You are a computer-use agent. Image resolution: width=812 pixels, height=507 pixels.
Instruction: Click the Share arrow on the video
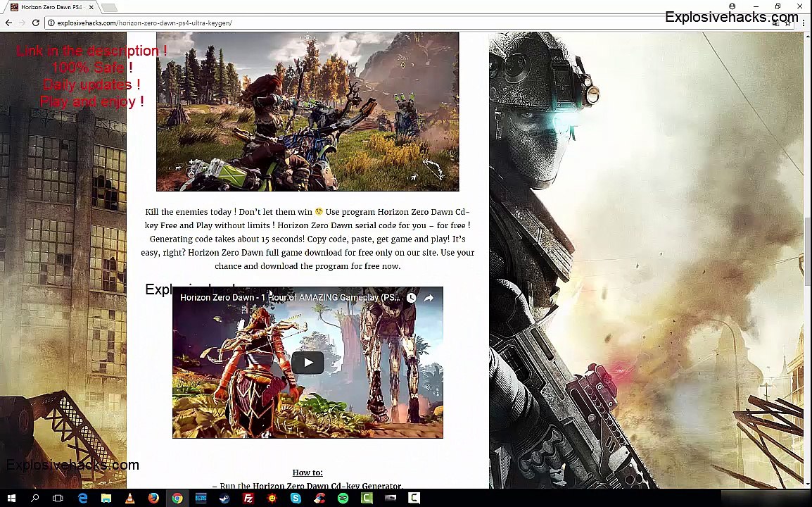[x=429, y=298]
